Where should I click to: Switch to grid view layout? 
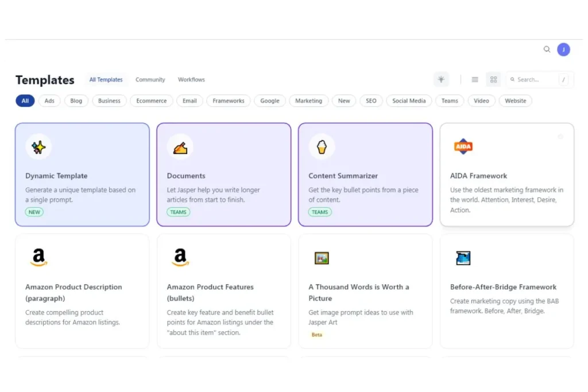(493, 79)
